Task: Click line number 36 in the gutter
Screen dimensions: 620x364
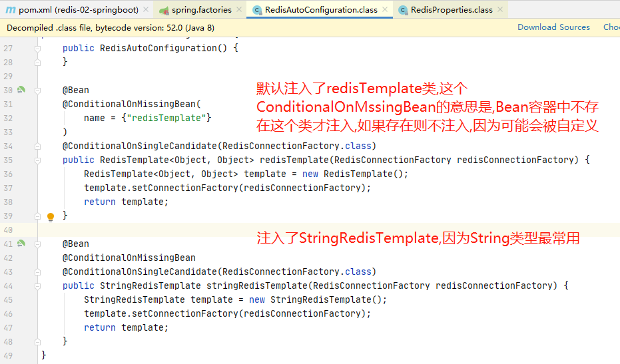Action: [x=8, y=174]
